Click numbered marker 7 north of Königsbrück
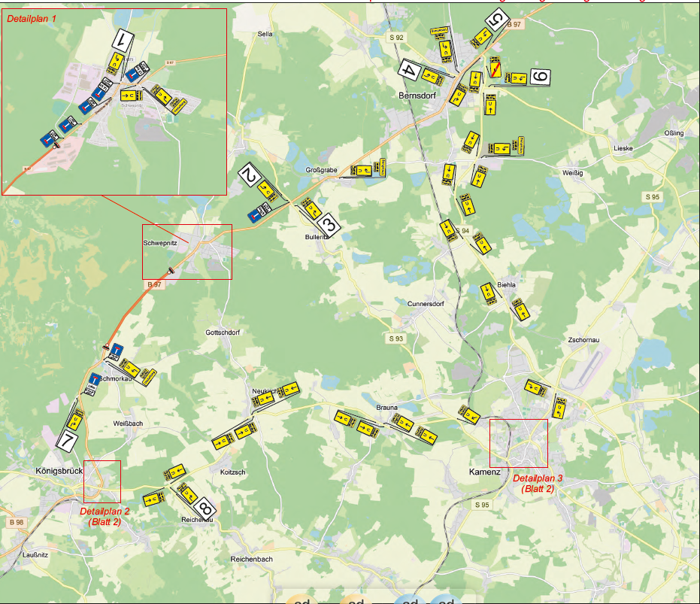700x604 pixels. click(x=68, y=439)
